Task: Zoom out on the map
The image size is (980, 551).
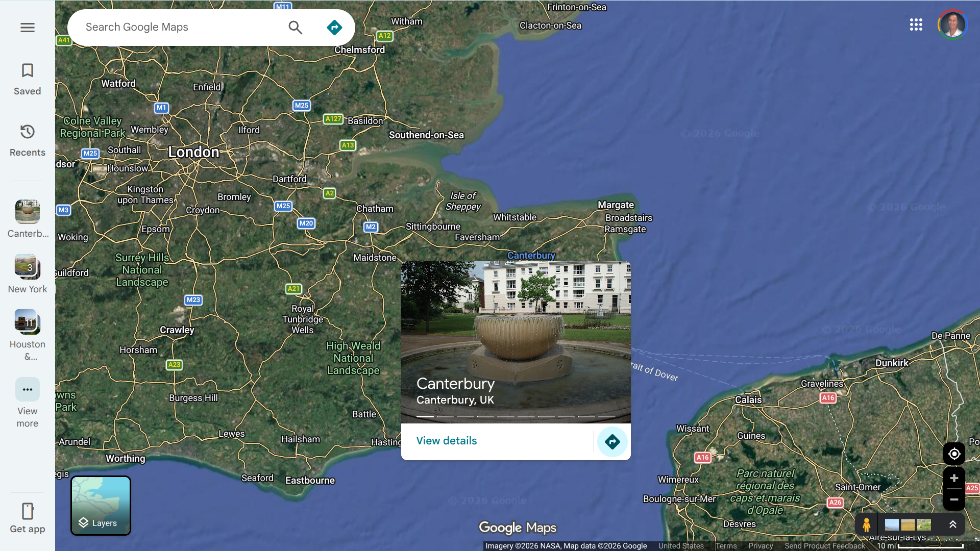Action: pyautogui.click(x=953, y=499)
